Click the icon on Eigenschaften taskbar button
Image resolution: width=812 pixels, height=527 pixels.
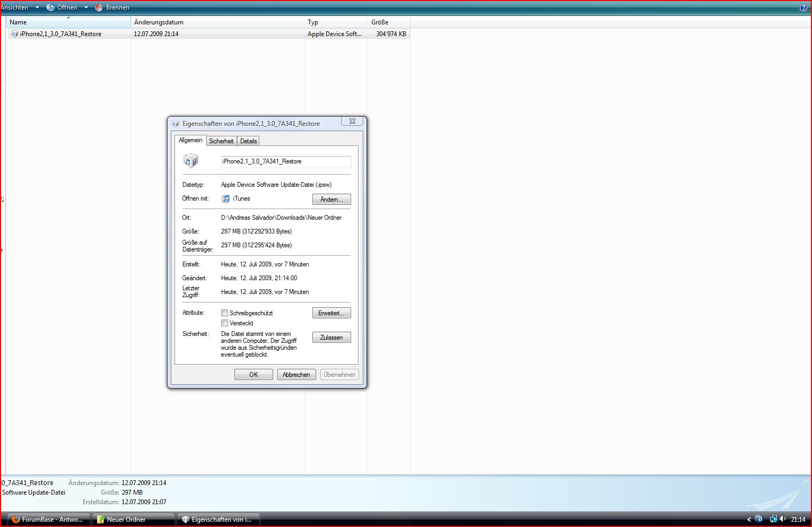(x=185, y=520)
